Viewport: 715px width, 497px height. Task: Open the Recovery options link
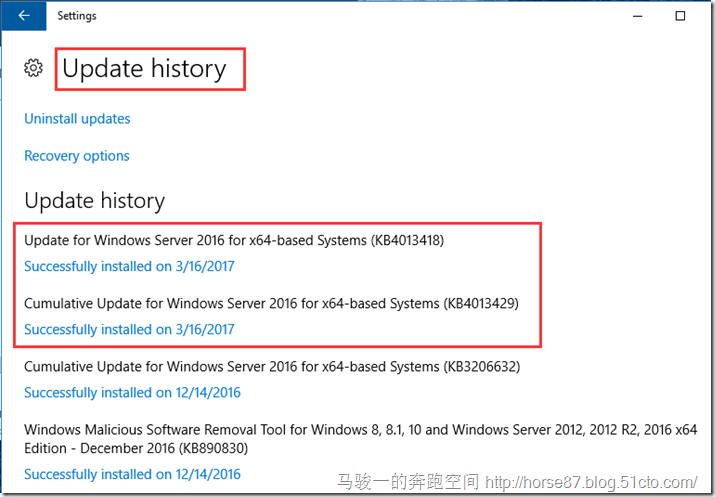click(x=77, y=156)
